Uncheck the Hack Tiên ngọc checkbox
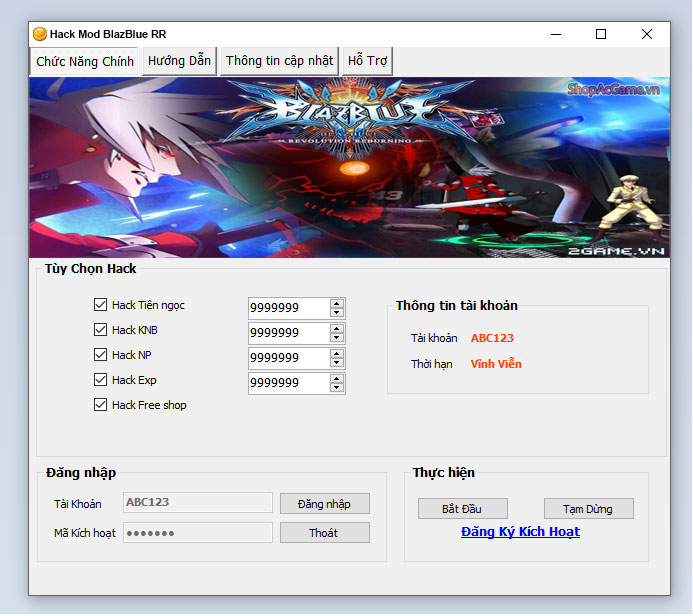 click(x=100, y=304)
